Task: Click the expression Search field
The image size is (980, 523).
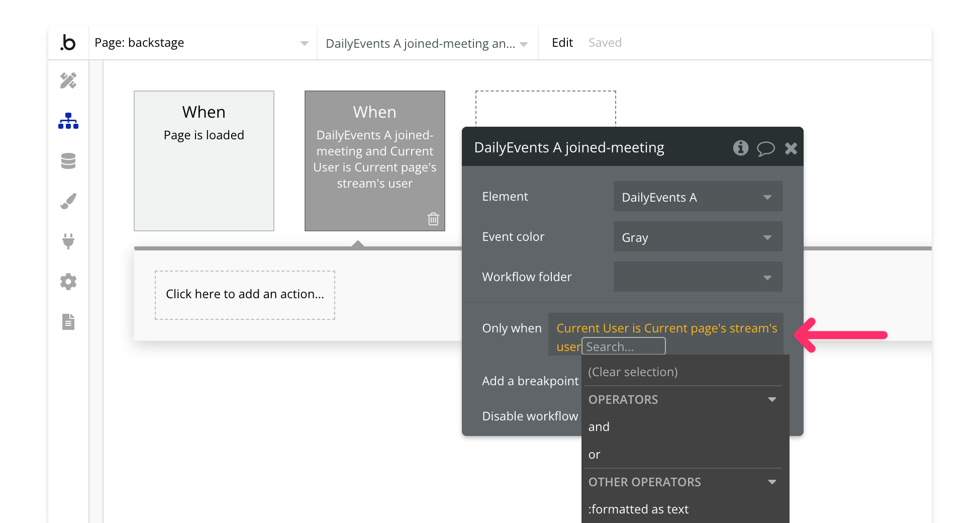Action: coord(623,346)
